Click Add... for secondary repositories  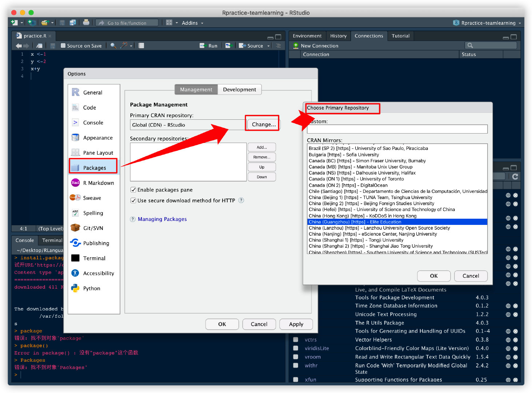click(262, 147)
